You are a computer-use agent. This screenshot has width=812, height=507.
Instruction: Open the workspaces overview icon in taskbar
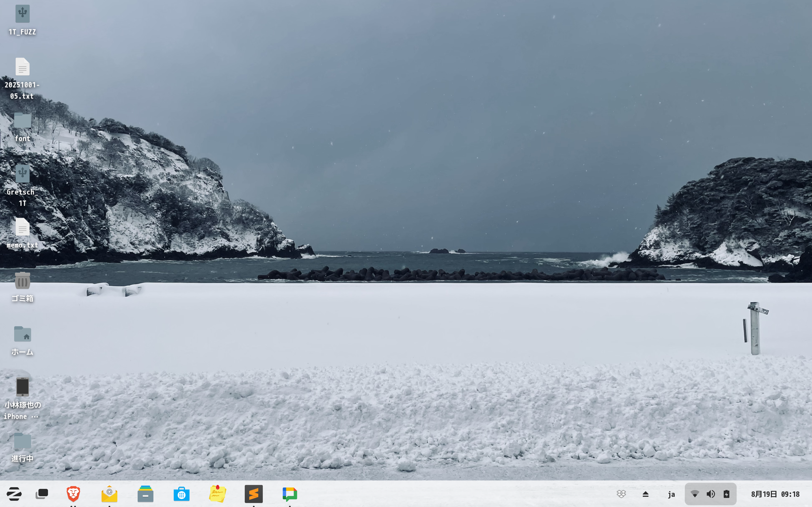[x=41, y=494]
